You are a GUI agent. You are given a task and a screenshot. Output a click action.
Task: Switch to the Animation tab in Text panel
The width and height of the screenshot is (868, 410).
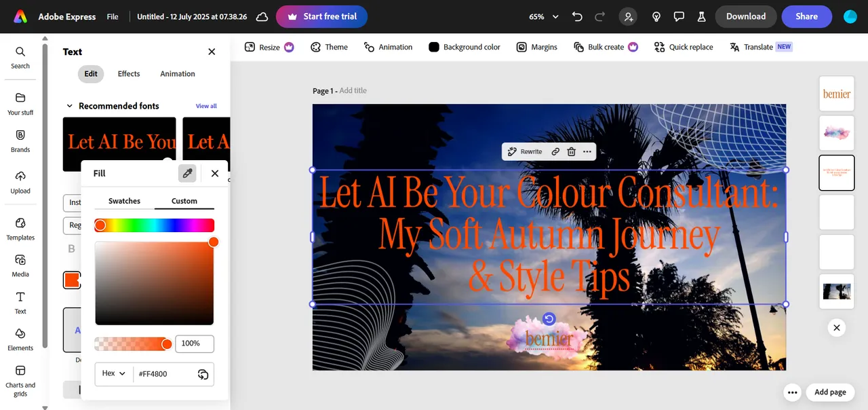pos(178,74)
